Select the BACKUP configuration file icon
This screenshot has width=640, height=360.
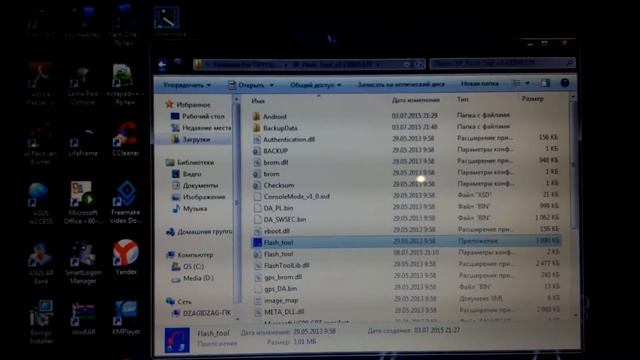(257, 151)
